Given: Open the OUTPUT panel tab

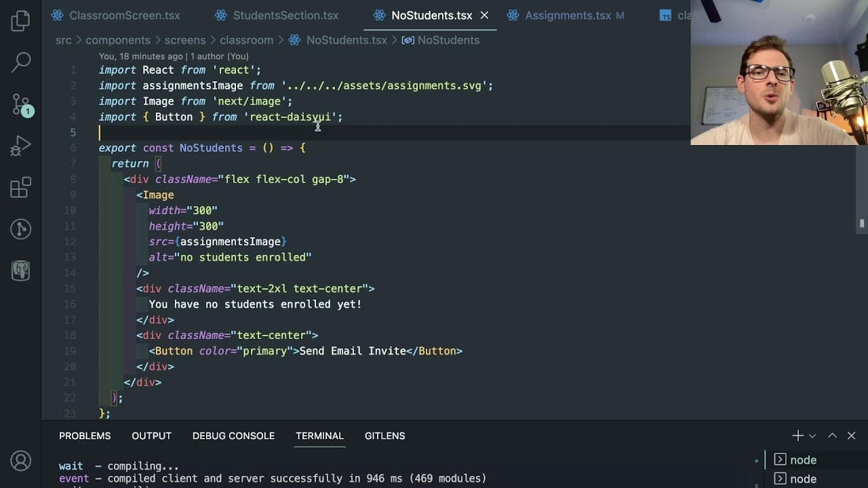Looking at the screenshot, I should tap(151, 436).
